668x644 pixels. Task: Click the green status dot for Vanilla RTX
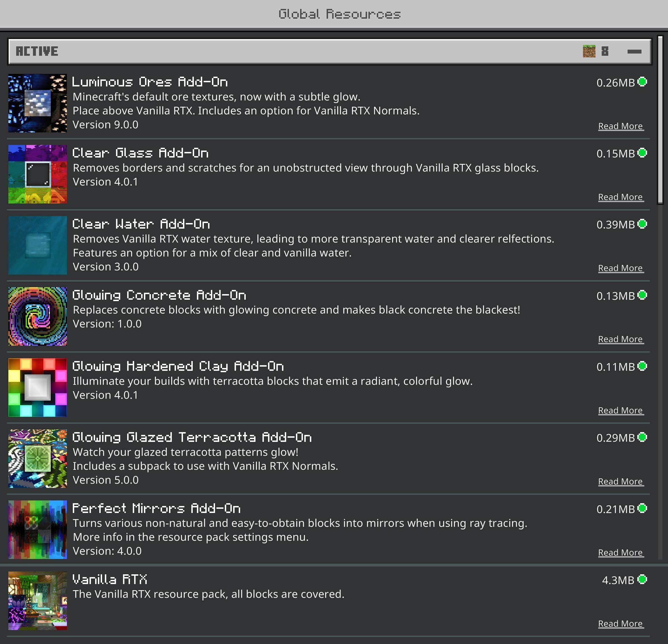pos(642,579)
